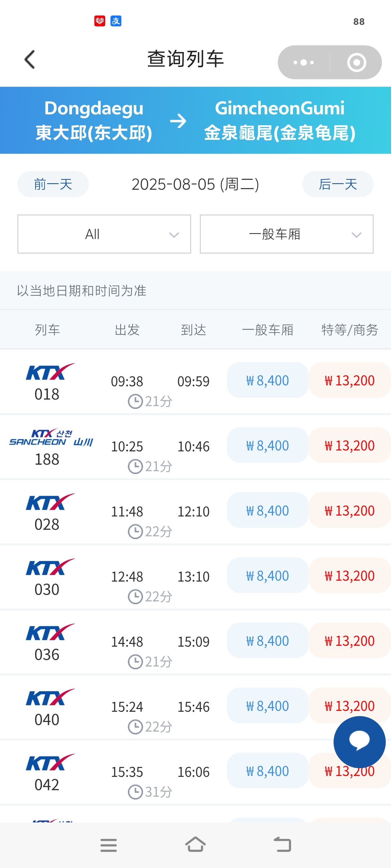Viewport: 391px width, 868px height.
Task: Open the blue chat support bubble
Action: 359,742
